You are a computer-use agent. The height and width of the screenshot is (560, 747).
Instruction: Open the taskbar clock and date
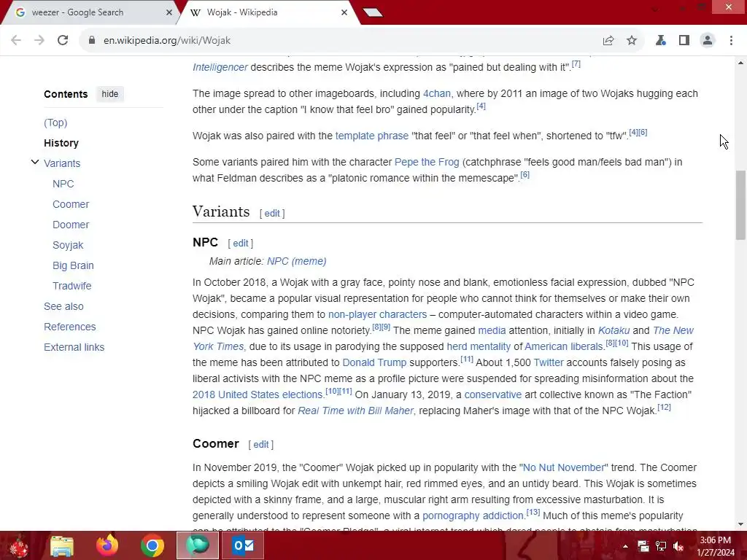click(x=716, y=546)
